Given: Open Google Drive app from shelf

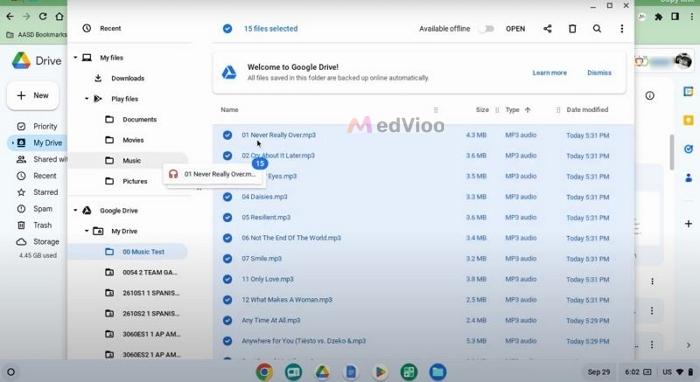Looking at the screenshot, I should (322, 372).
